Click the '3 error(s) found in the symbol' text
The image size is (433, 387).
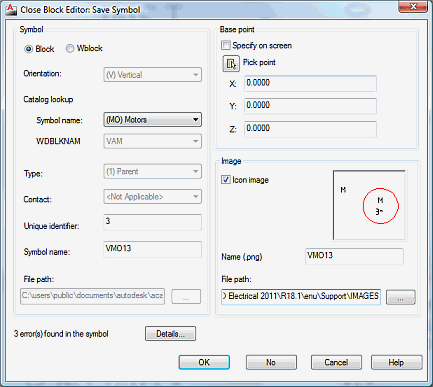(61, 334)
